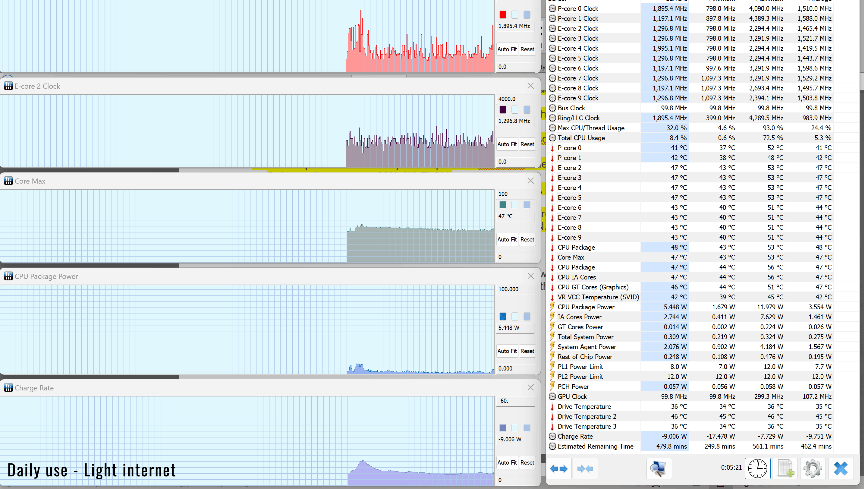Image resolution: width=868 pixels, height=489 pixels.
Task: Click Auto Fit in the E-core 2 Clock graph
Action: [507, 144]
